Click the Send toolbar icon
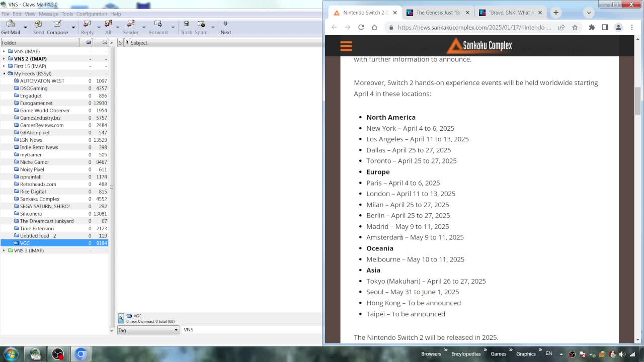The image size is (644, 362). pos(38,27)
